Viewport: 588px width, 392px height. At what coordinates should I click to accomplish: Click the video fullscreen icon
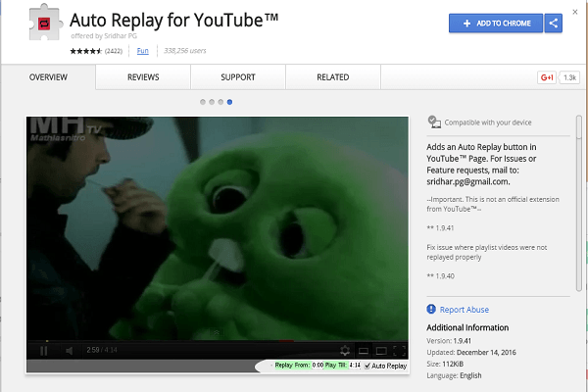click(x=400, y=351)
